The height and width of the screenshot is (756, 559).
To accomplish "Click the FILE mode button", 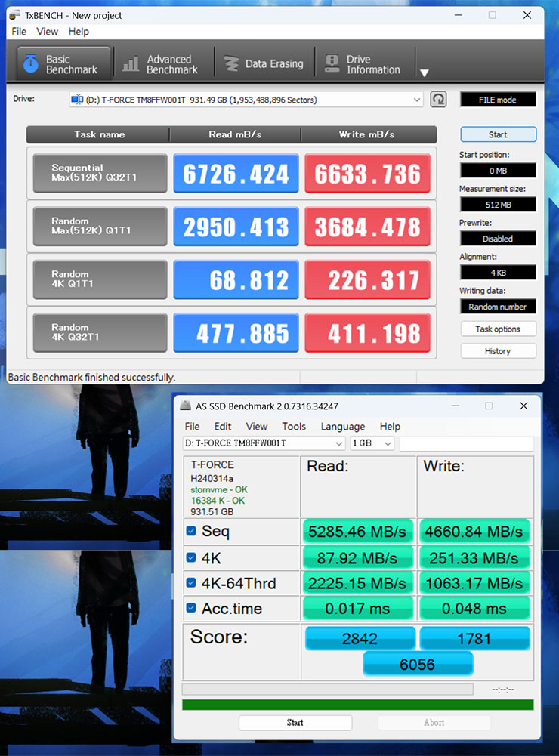I will point(498,100).
